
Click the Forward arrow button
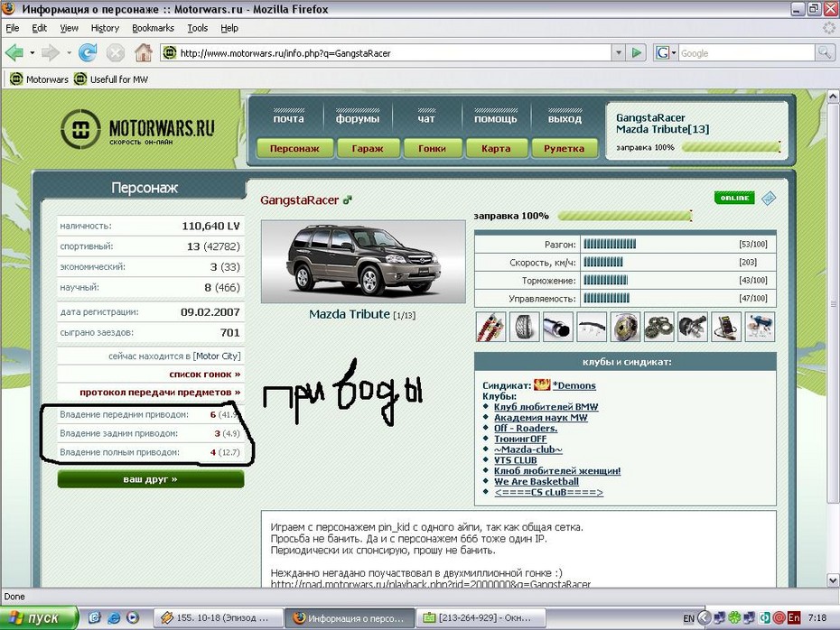pos(50,52)
